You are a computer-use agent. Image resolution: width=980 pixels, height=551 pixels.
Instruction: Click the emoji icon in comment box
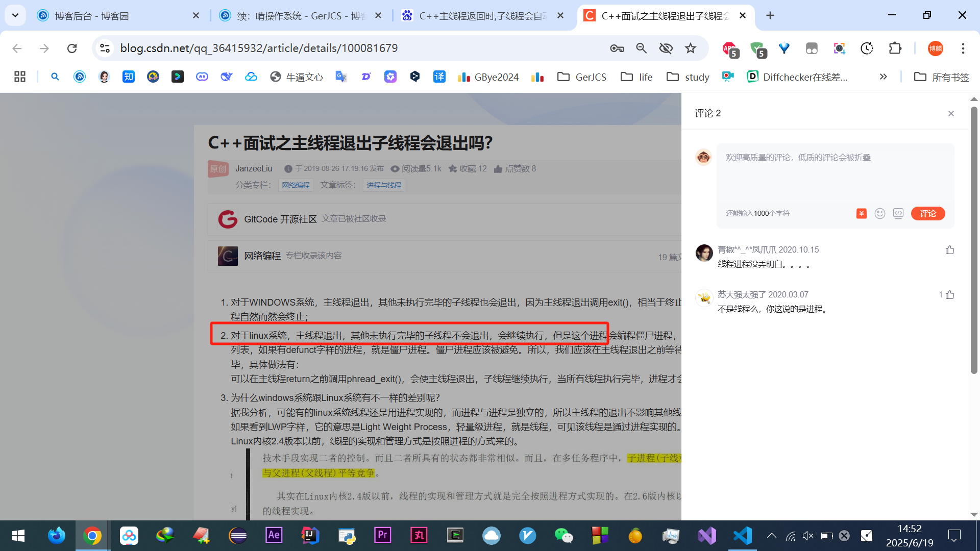pyautogui.click(x=879, y=214)
